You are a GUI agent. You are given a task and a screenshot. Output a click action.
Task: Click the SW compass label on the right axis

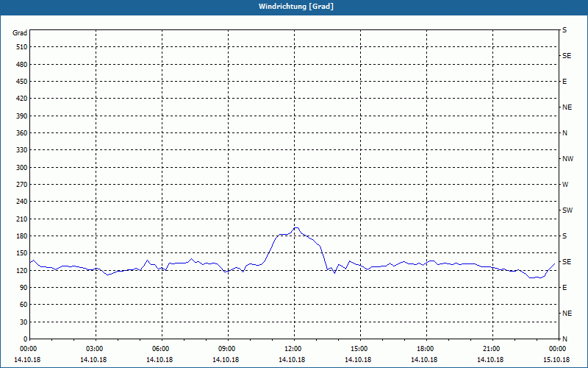click(x=567, y=210)
